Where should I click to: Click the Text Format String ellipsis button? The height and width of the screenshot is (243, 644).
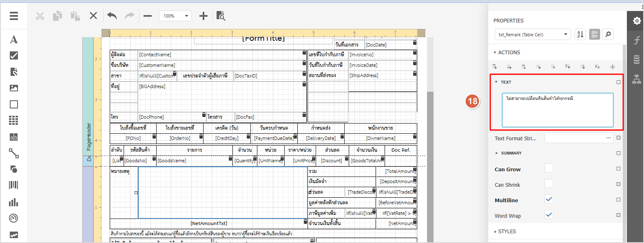coord(608,138)
